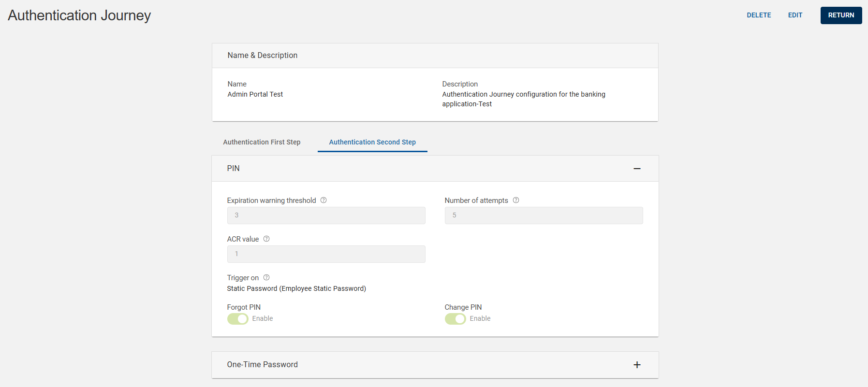Click the Admin Portal Test name value
Viewport: 868px width, 387px height.
click(255, 95)
